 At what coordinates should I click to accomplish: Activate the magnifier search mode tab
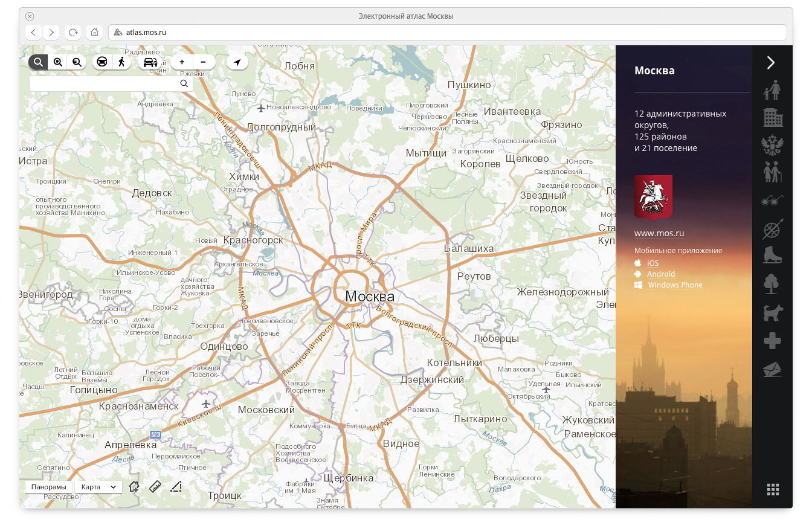coord(38,62)
